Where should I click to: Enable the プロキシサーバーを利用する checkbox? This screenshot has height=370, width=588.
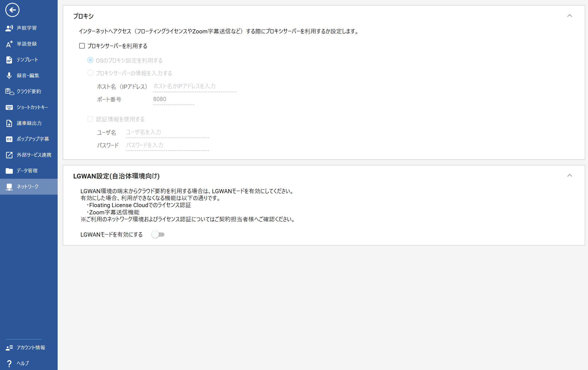coord(82,46)
